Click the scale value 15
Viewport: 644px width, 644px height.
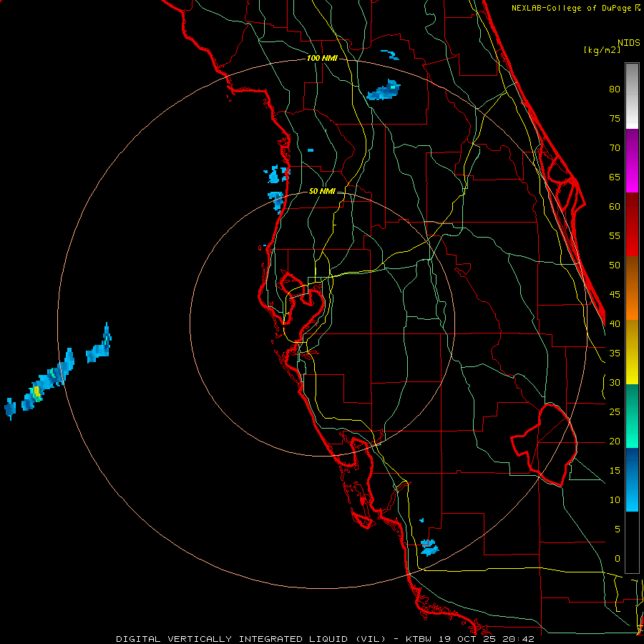(x=615, y=471)
